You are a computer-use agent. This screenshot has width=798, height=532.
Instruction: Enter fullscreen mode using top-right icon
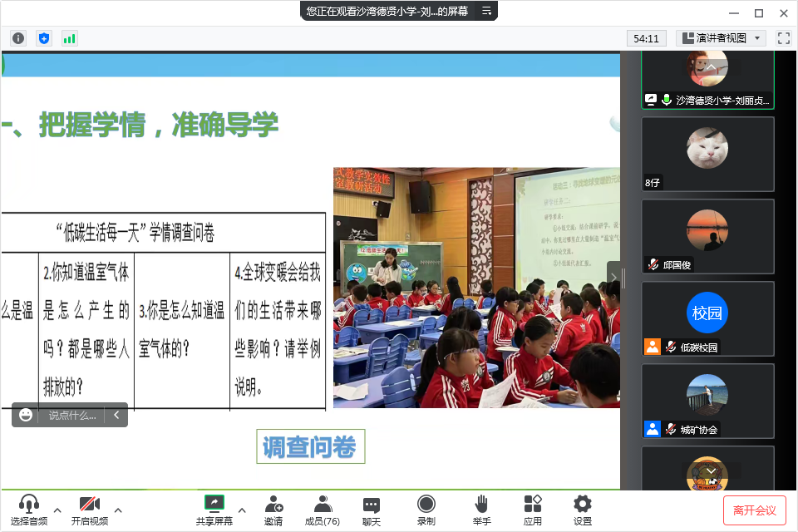click(783, 38)
